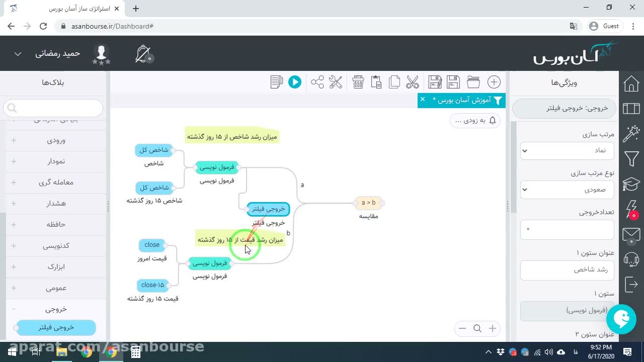The width and height of the screenshot is (644, 362).
Task: Click the ستون ۱ field with {فرمول نویسی}
Action: (567, 311)
